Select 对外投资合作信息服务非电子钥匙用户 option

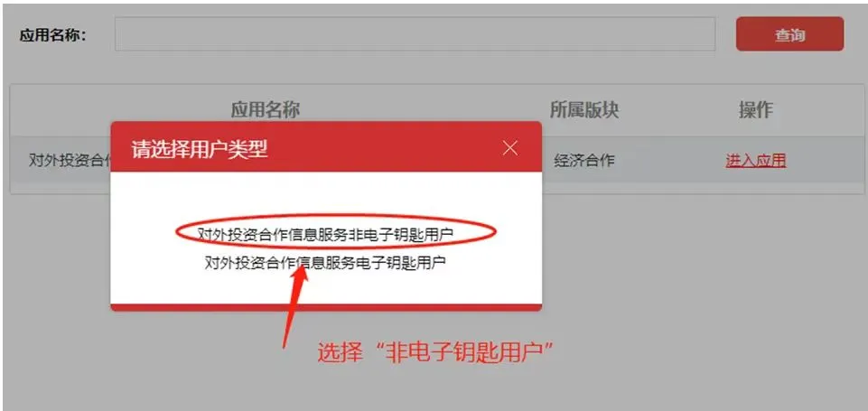[x=325, y=235]
